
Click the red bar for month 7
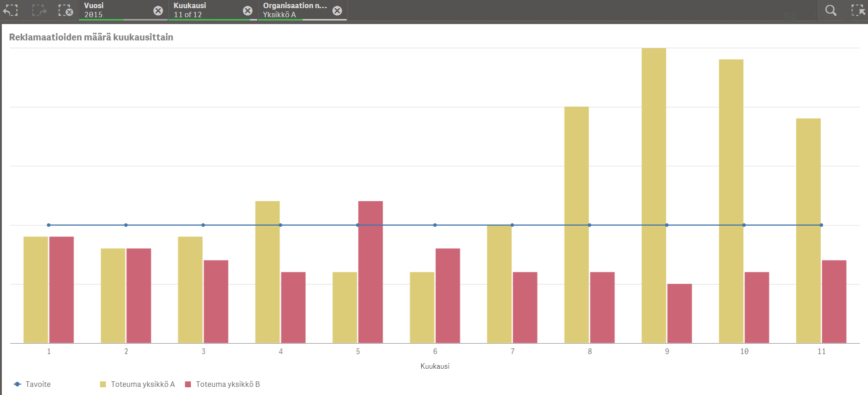(525, 307)
